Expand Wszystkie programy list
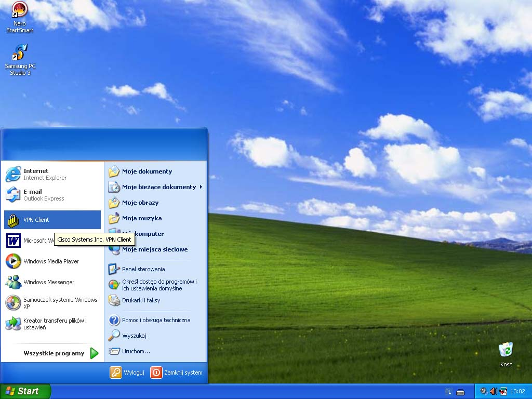Viewport: 532px width, 399px height. (x=60, y=353)
